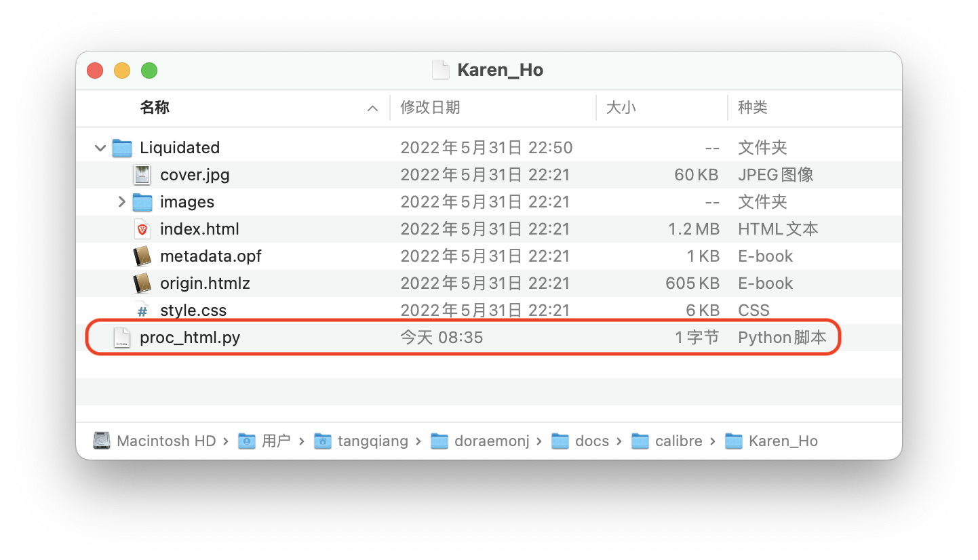This screenshot has width=978, height=560.
Task: Select the proc_html.py filename row
Action: pyautogui.click(x=189, y=337)
